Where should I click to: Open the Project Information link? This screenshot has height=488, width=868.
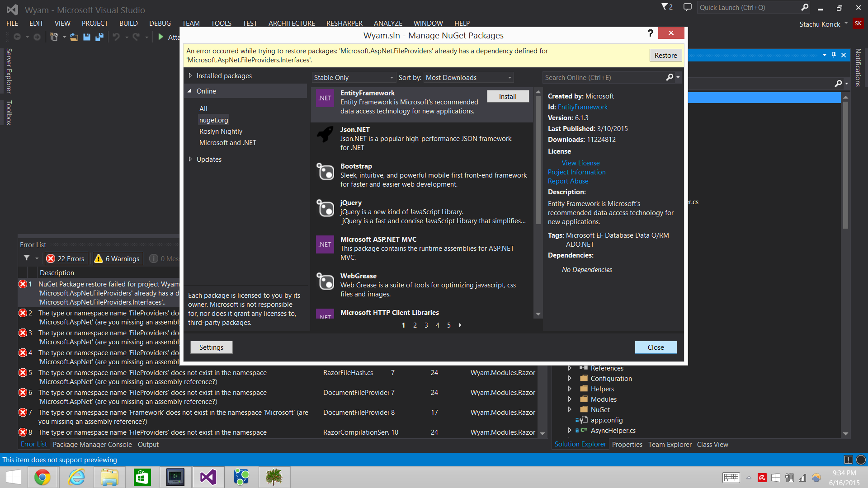[577, 172]
